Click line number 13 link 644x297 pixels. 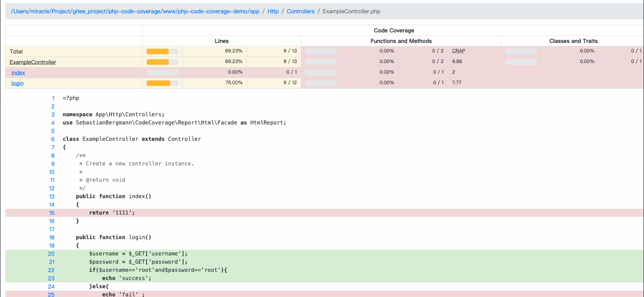point(52,196)
